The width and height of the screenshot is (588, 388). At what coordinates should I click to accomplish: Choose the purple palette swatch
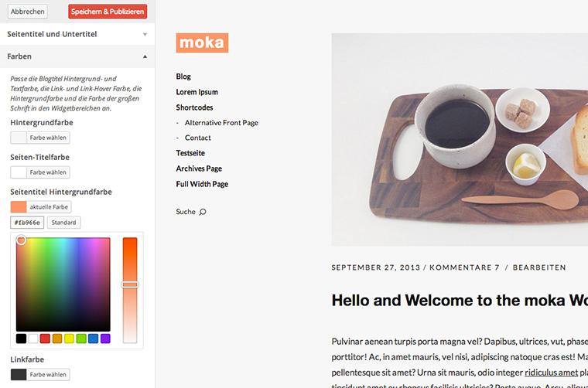(x=105, y=339)
